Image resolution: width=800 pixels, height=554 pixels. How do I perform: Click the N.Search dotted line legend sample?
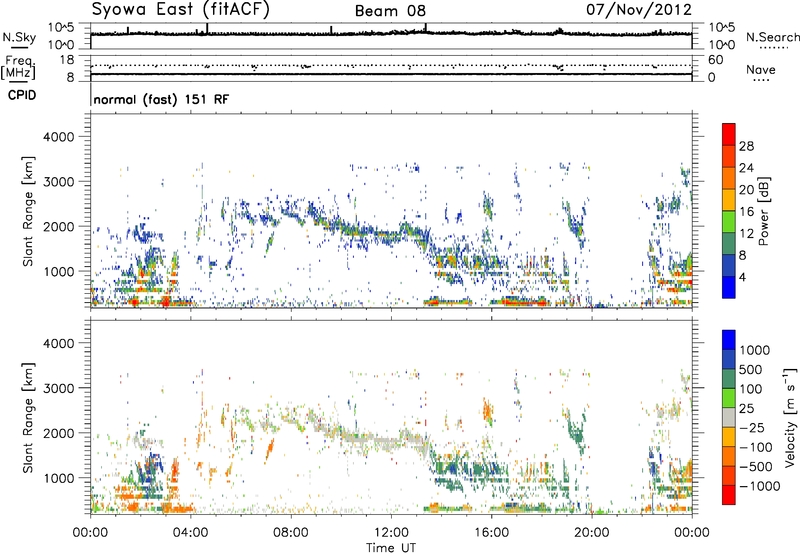(x=773, y=48)
